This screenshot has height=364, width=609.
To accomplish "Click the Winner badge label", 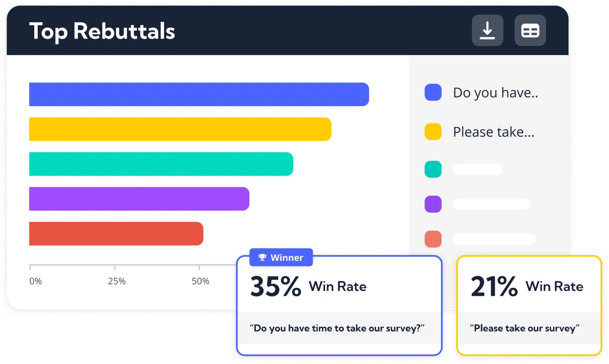I will pos(286,257).
